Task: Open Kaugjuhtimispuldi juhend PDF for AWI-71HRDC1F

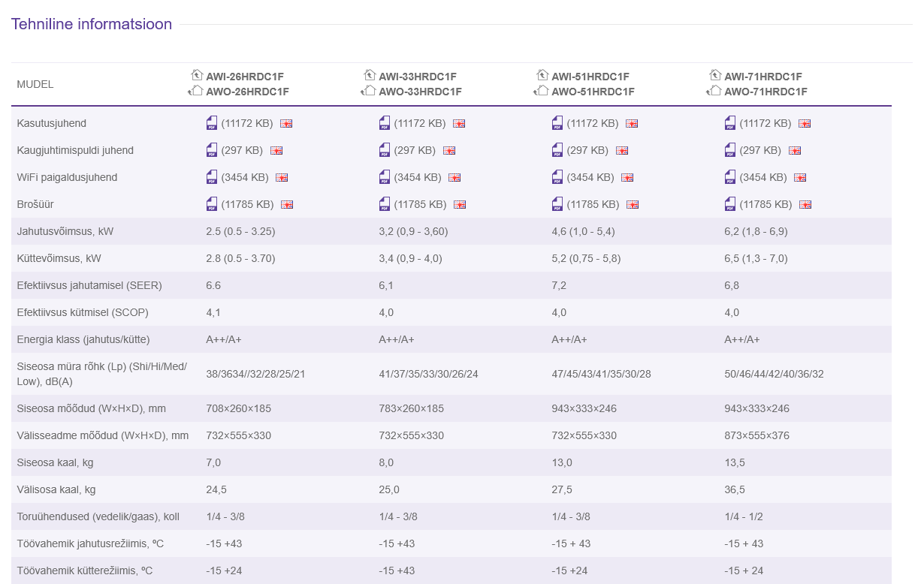Action: [730, 150]
